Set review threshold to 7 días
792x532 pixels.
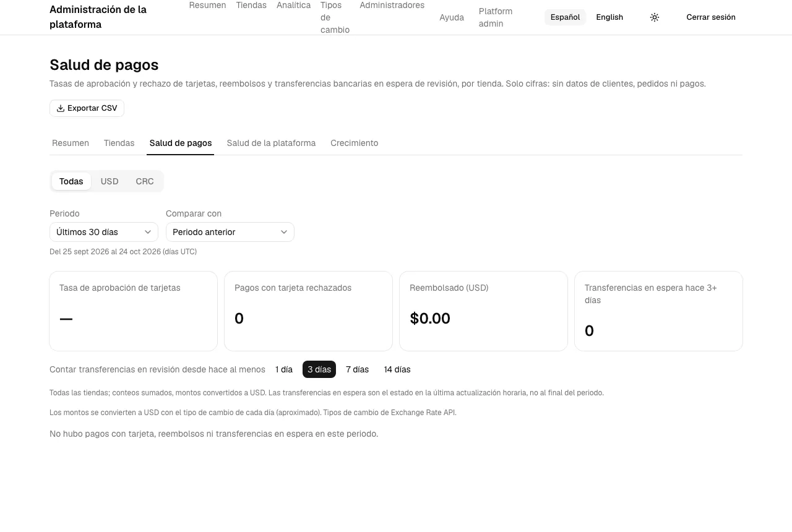(357, 369)
